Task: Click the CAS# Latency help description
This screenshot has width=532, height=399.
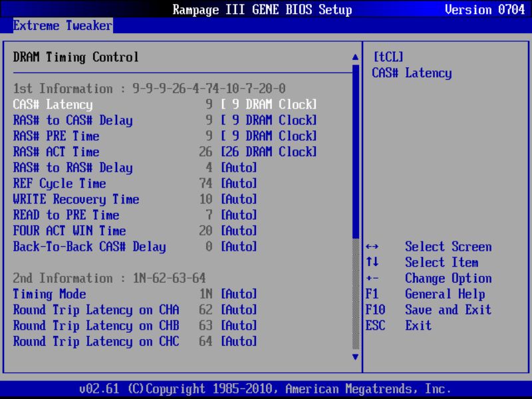Action: [412, 73]
